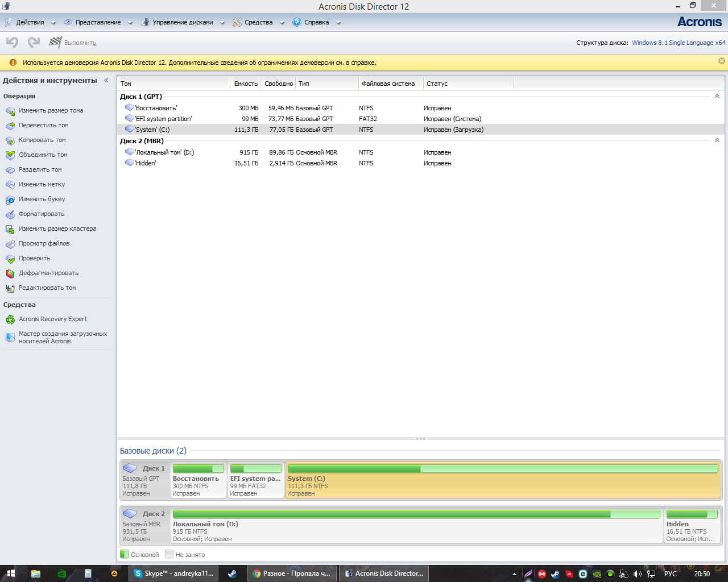Click the dropdown arrow next to Справка
The width and height of the screenshot is (728, 582).
point(338,23)
